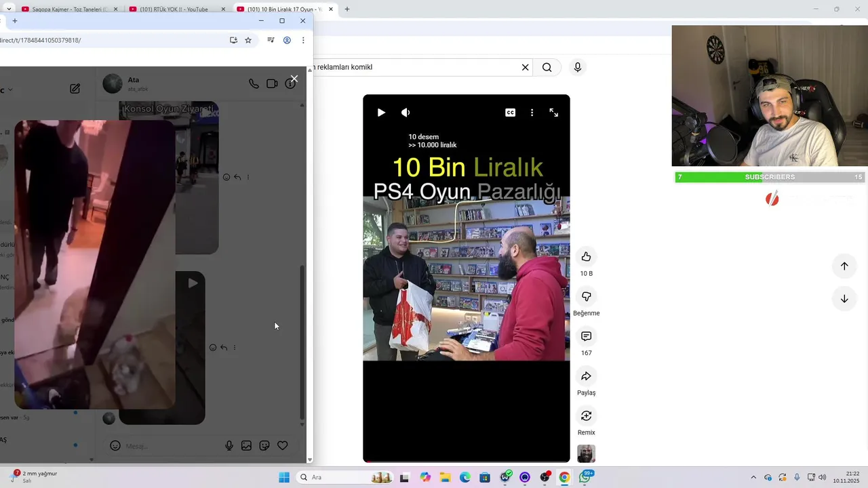The width and height of the screenshot is (868, 488).
Task: Compose a new Instagram message
Action: click(x=75, y=89)
